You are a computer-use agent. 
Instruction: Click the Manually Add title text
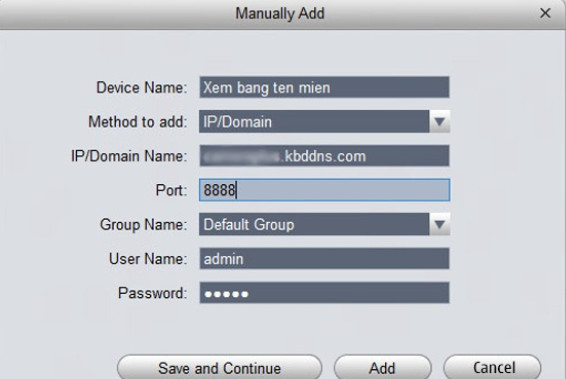pos(280,14)
